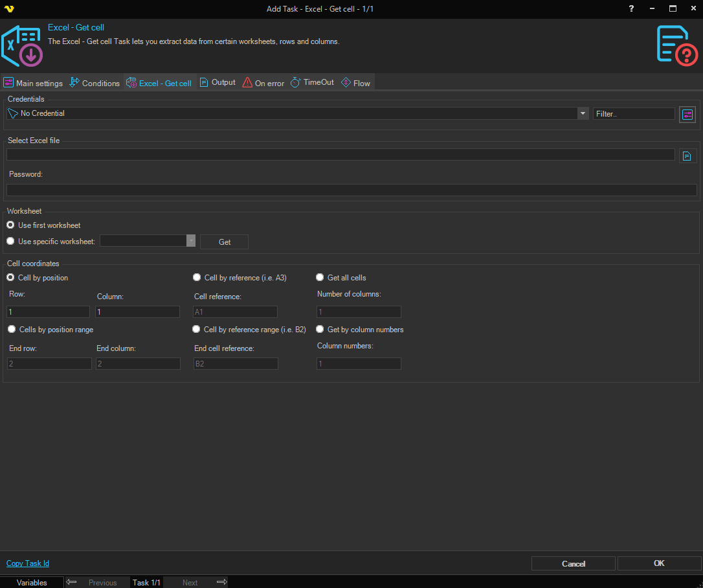Click the VisualCron logo icon

click(9, 8)
